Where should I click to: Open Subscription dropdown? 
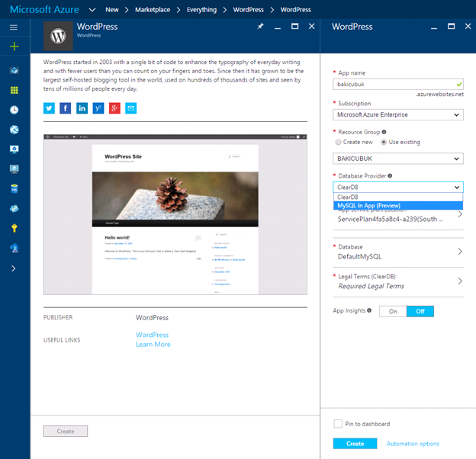[398, 114]
